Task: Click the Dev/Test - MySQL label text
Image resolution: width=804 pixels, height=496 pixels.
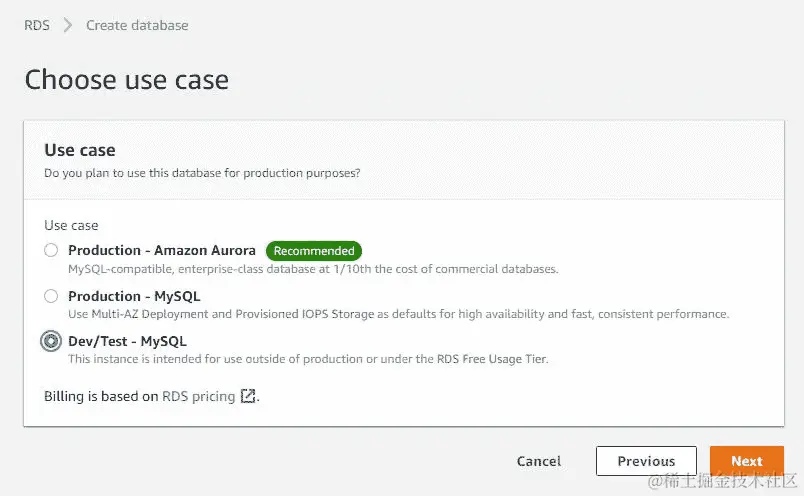Action: click(127, 341)
